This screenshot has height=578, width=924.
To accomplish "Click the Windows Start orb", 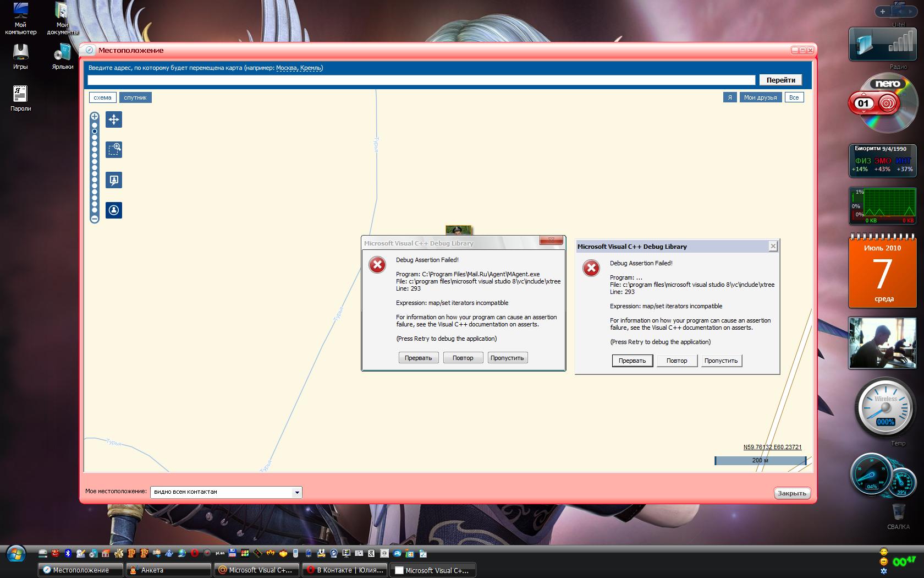I will 15,553.
